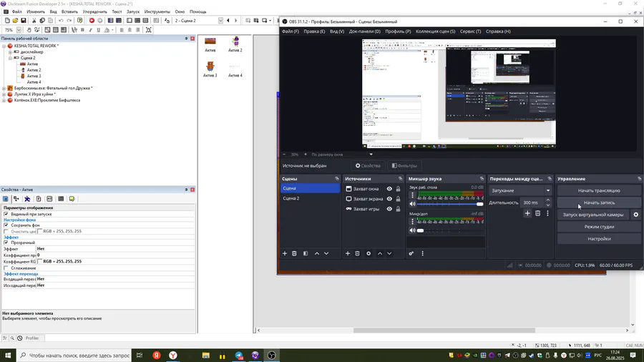Click the Start streaming button
This screenshot has width=644, height=362.
pyautogui.click(x=599, y=190)
